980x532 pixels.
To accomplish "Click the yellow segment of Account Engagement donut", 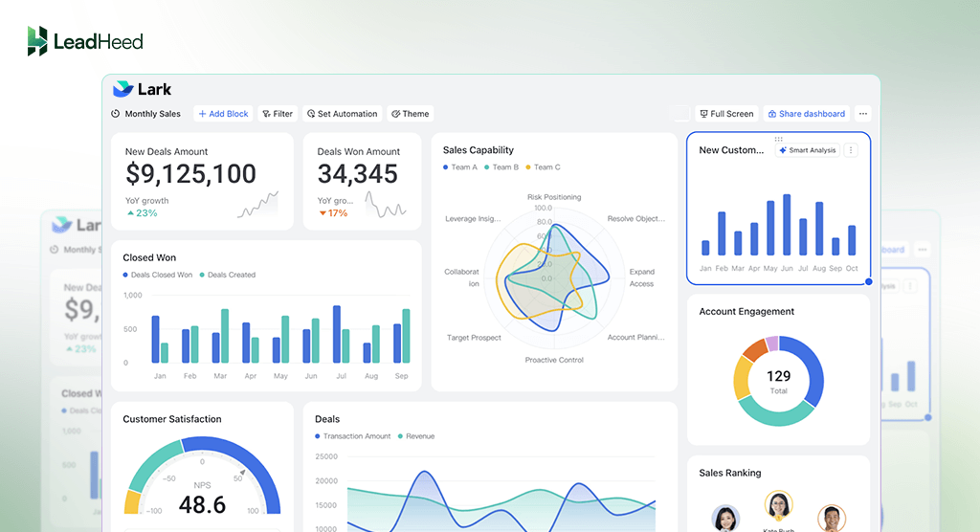I will tap(742, 378).
